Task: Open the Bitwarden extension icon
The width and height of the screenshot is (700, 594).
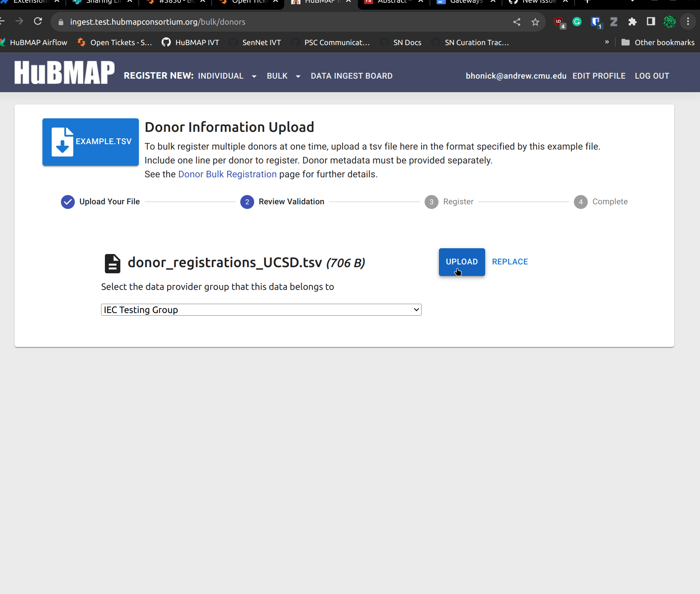Action: [x=596, y=22]
